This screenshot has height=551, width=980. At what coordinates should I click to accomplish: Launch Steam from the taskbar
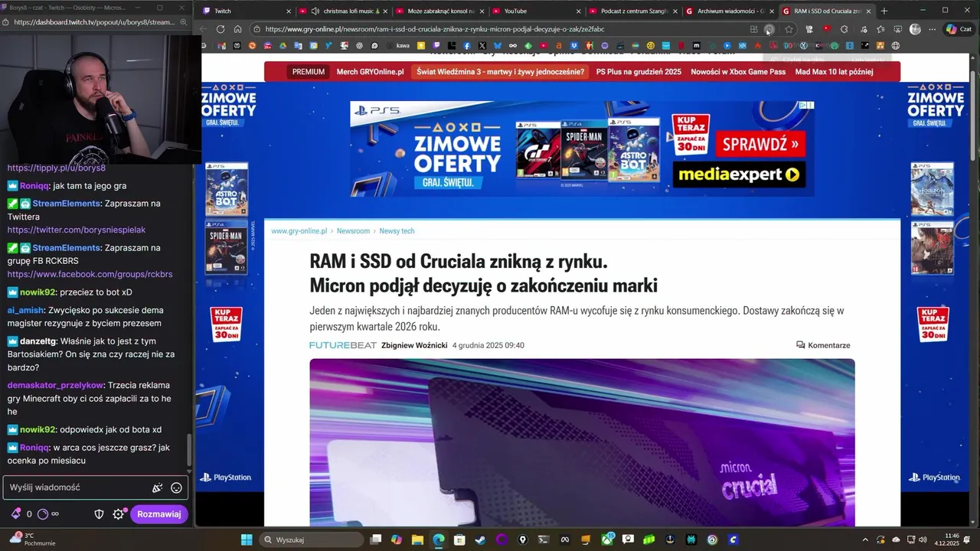click(480, 540)
